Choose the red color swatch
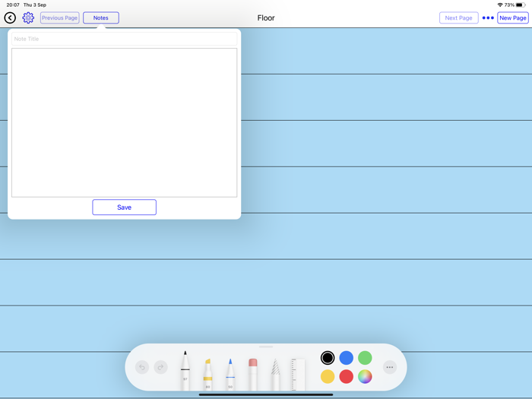This screenshot has width=532, height=399. [x=346, y=377]
